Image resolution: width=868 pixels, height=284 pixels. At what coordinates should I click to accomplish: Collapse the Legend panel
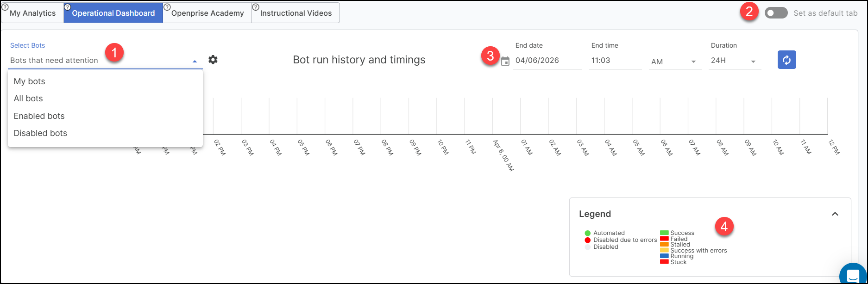(x=835, y=214)
